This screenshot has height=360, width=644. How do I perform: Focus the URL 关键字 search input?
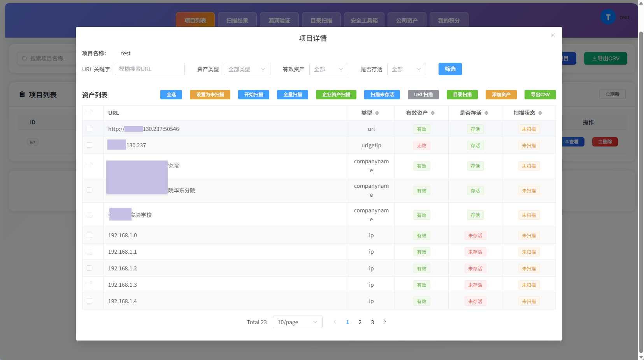[x=150, y=69]
